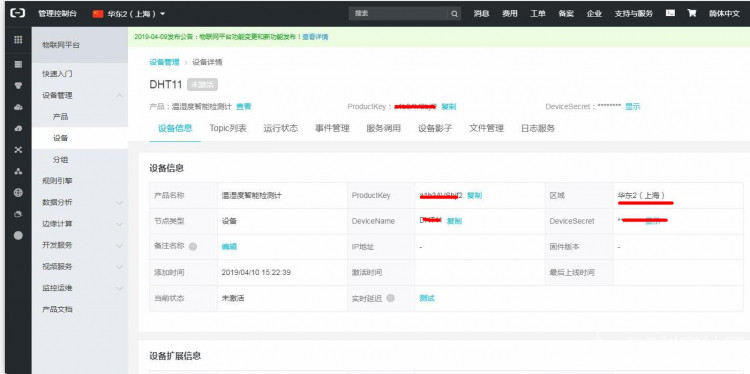The image size is (750, 374).
Task: Click the solid circle icon in left strip
Action: pos(18,235)
